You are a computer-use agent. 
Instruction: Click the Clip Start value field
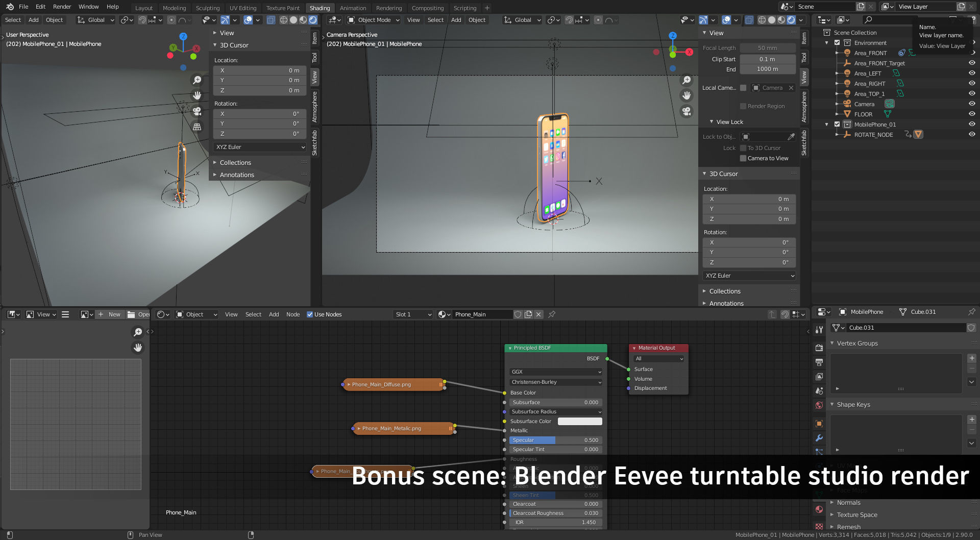click(x=767, y=59)
